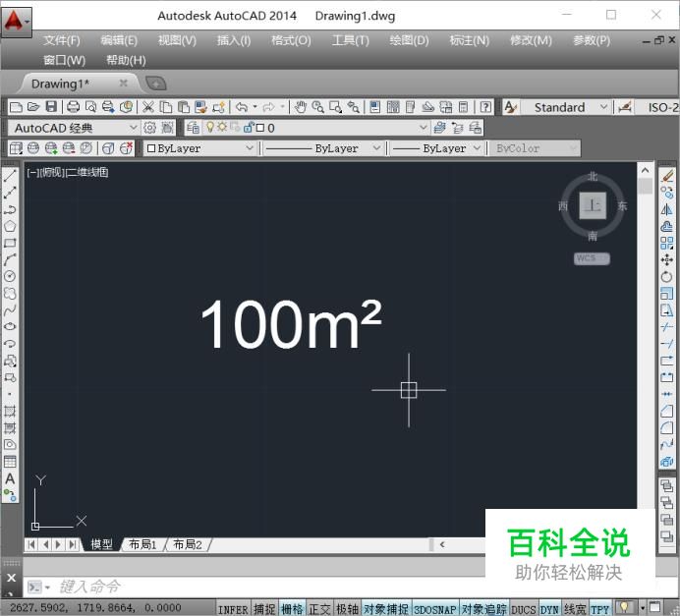This screenshot has width=680, height=616.
Task: Open the Layer Properties Manager icon
Action: point(193,128)
